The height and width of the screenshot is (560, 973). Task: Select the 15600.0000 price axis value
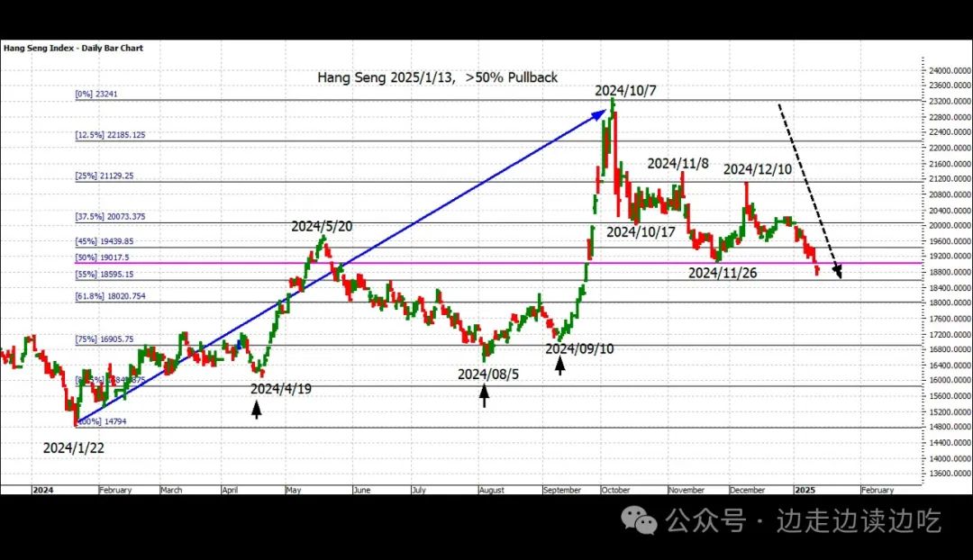(950, 396)
